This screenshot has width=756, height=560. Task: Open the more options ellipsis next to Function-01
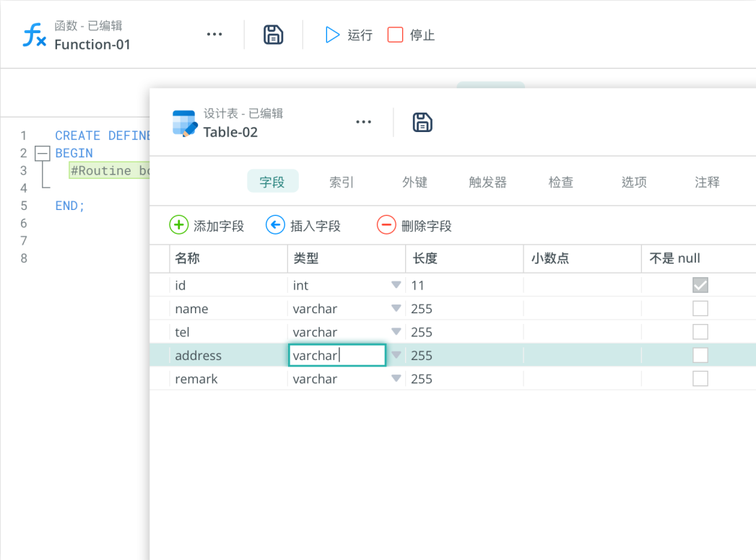[x=214, y=34]
